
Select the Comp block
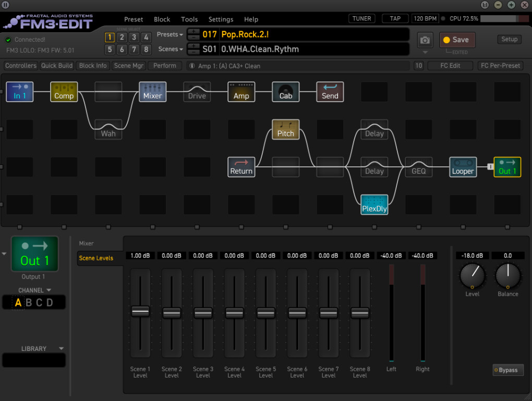coord(64,92)
